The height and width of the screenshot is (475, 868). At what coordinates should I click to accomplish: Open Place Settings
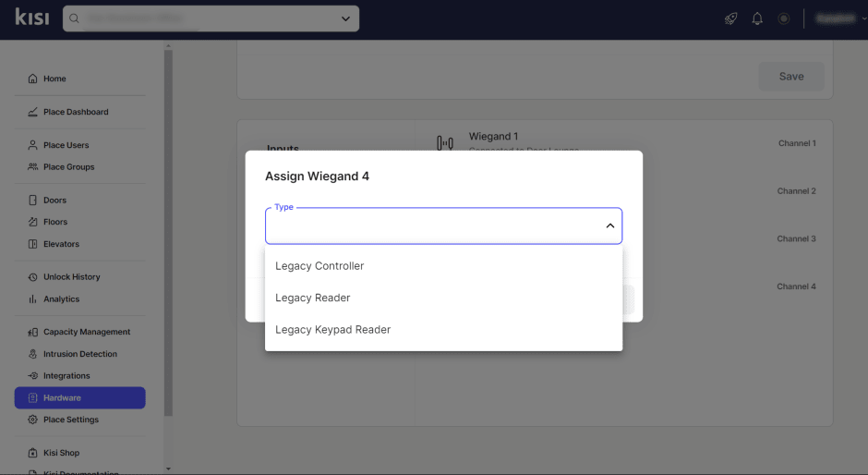[x=71, y=420]
